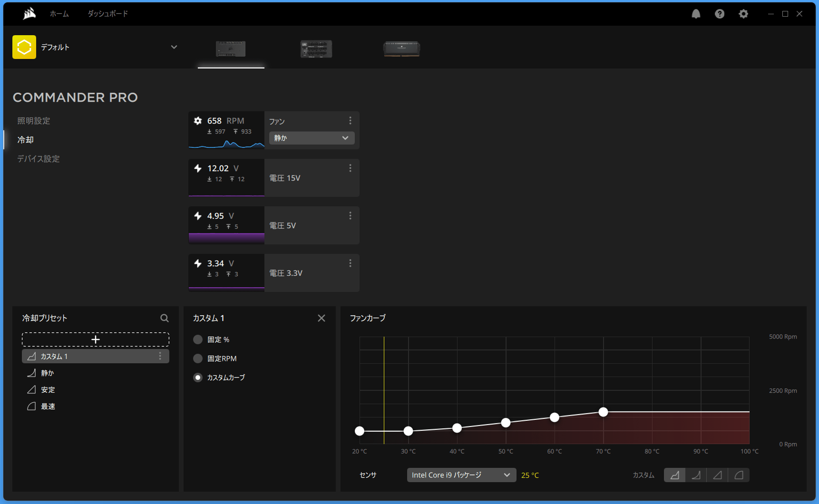Close the カスタム 1 panel
The height and width of the screenshot is (504, 819).
click(322, 318)
